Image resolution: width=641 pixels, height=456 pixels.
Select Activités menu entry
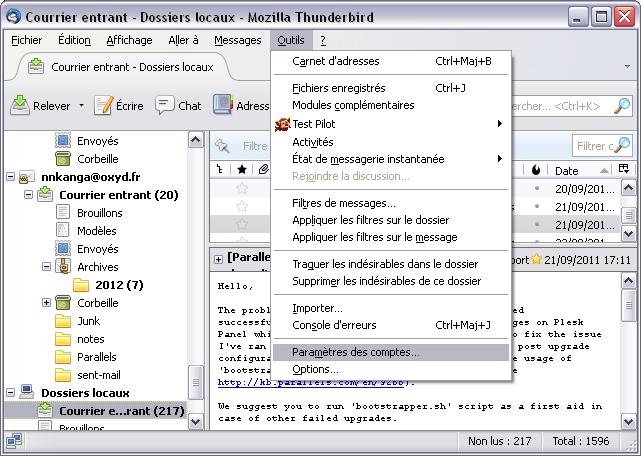pos(391,142)
